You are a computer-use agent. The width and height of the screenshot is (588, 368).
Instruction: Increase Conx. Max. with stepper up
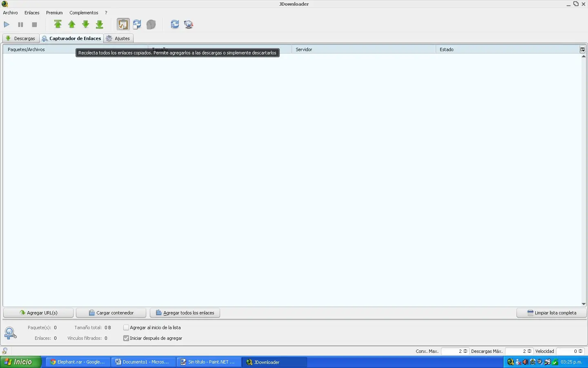pos(465,350)
